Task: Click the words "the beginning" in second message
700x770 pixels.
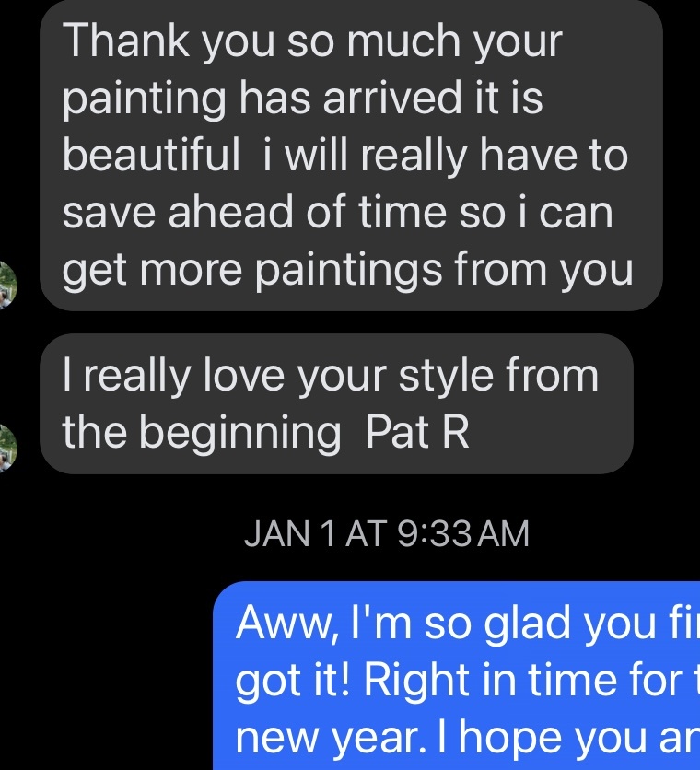Action: (202, 433)
